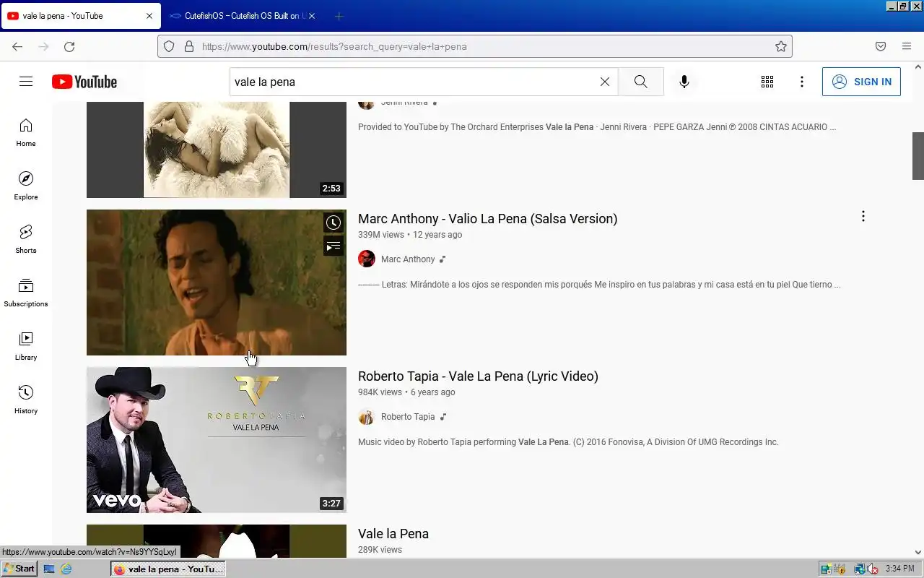Image resolution: width=924 pixels, height=578 pixels.
Task: Open History in sidebar
Action: (26, 400)
